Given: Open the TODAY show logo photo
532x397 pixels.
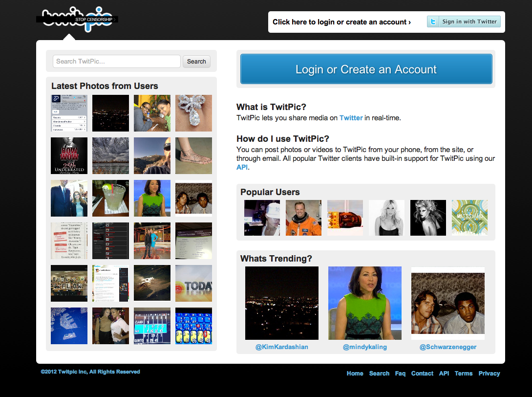Looking at the screenshot, I should click(193, 283).
